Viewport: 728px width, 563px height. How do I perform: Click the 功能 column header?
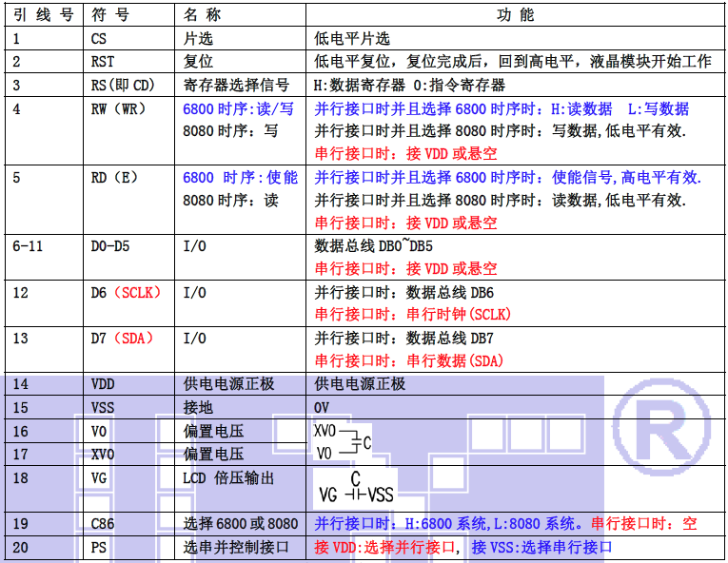[x=515, y=16]
